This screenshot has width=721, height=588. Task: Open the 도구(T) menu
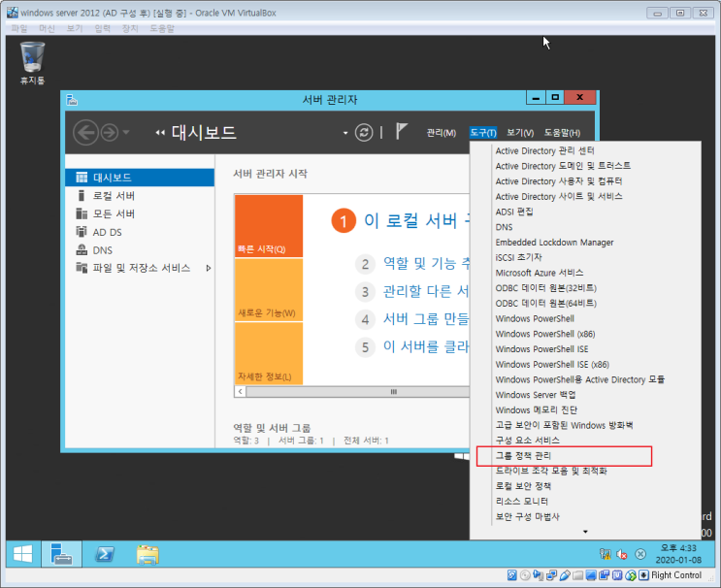(x=483, y=133)
